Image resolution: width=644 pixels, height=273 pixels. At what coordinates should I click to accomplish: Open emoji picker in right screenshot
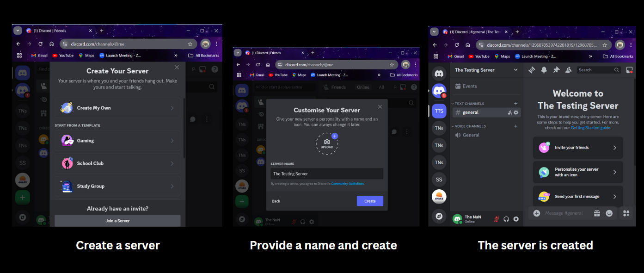click(609, 213)
